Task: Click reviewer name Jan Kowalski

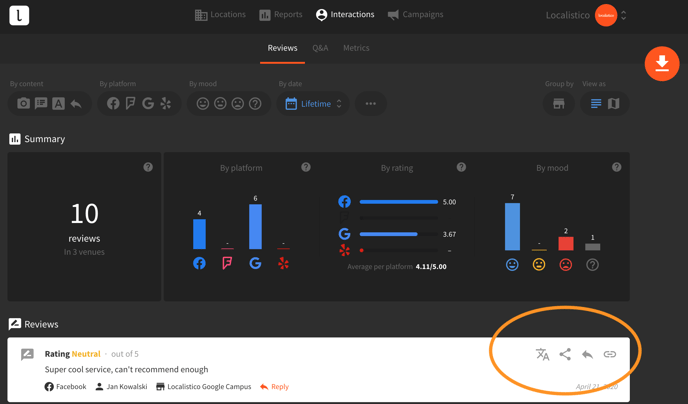Action: click(122, 386)
